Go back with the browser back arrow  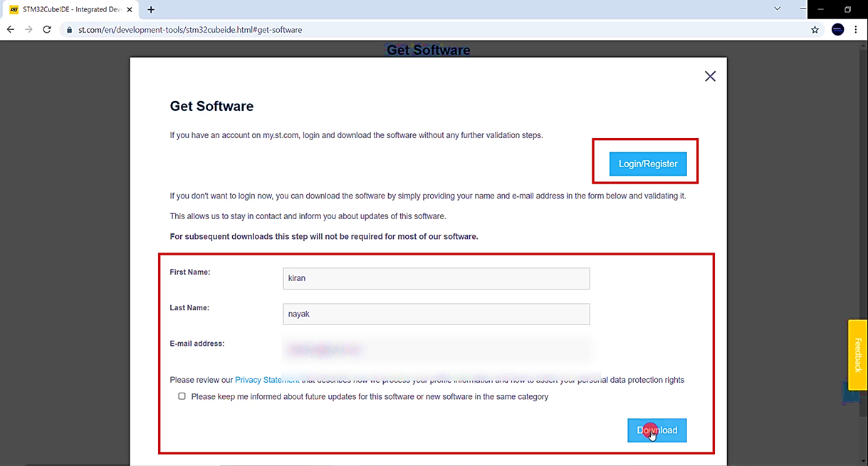click(x=11, y=30)
